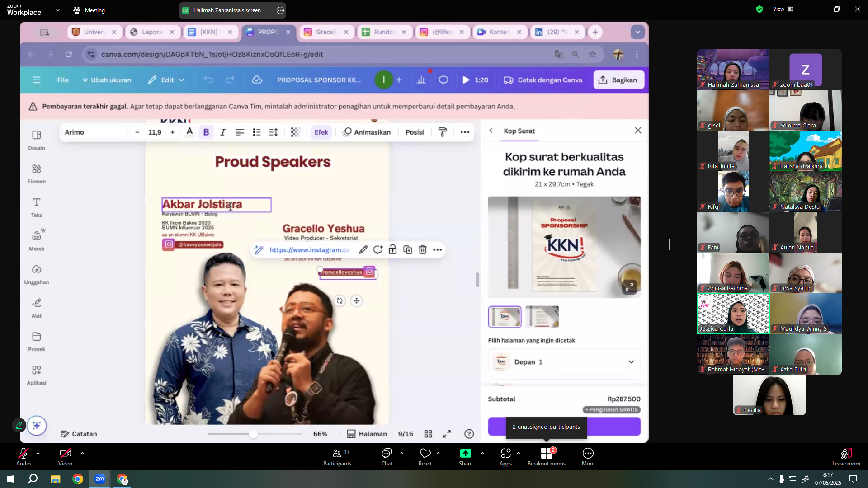
Task: Lock the selected element
Action: click(393, 250)
